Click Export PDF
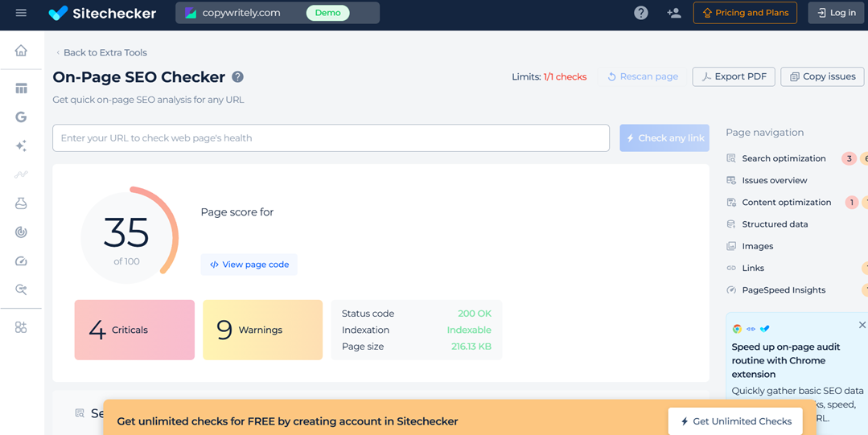The image size is (868, 435). 734,77
